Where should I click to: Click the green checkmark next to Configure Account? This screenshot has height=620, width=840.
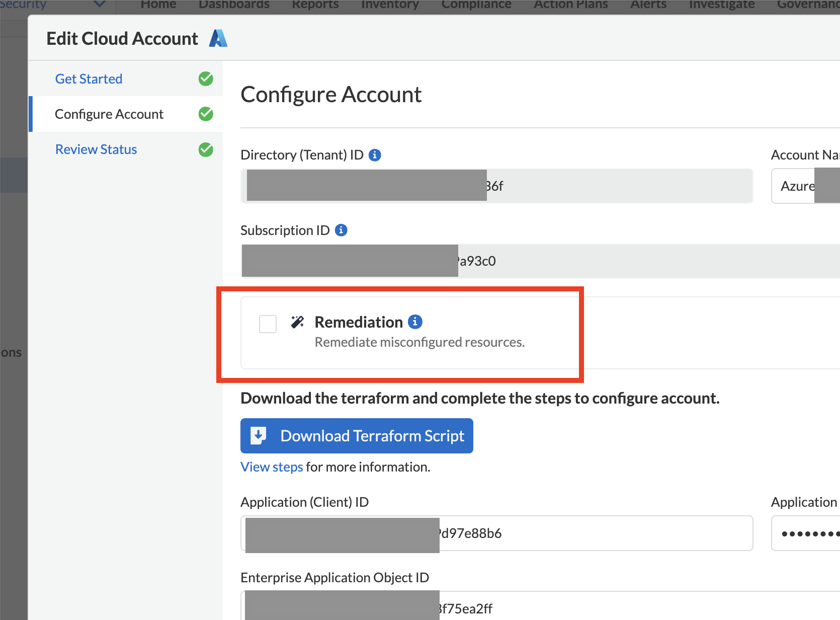tap(206, 114)
